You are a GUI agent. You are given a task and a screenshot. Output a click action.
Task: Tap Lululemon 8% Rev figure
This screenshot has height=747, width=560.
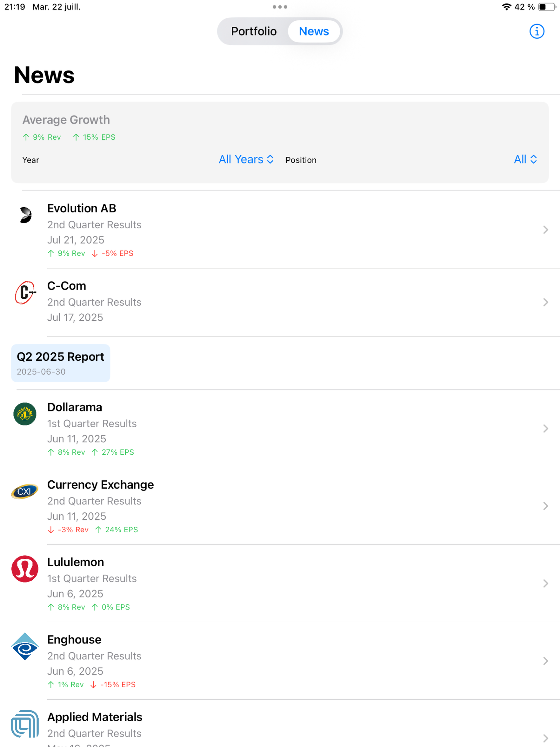[66, 607]
